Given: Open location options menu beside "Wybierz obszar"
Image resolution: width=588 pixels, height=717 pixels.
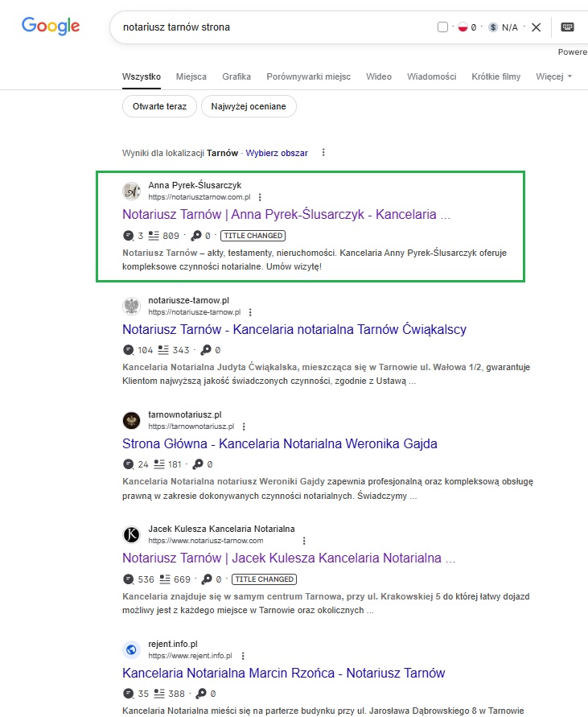Looking at the screenshot, I should (x=323, y=152).
